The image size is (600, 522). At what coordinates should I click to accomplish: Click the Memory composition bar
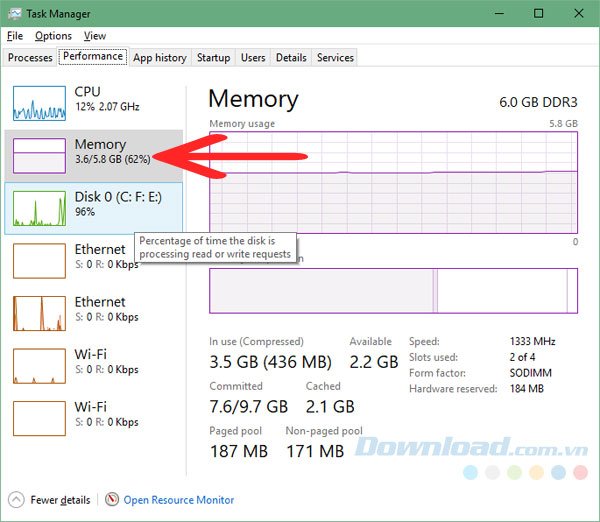[x=392, y=291]
